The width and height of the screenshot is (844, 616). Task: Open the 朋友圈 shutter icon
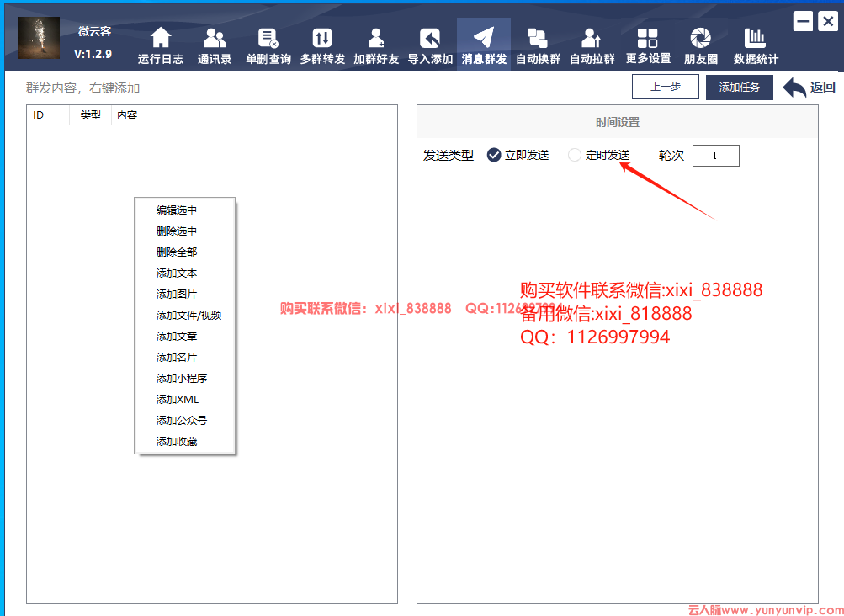coord(700,38)
